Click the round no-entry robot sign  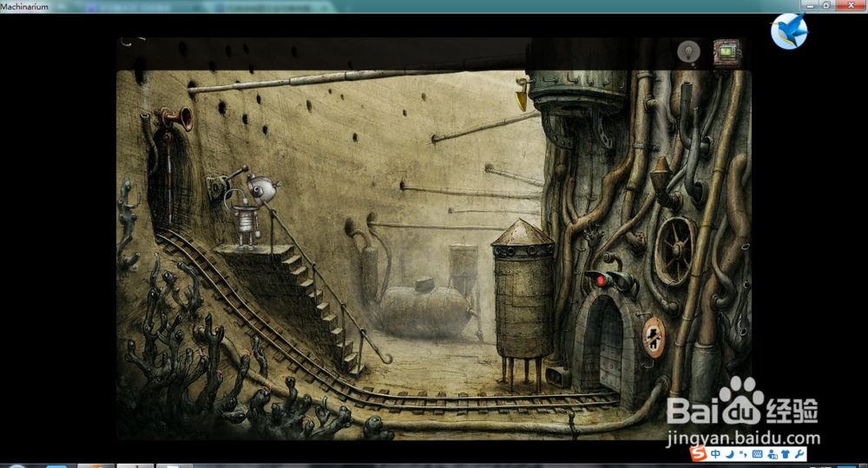(x=654, y=337)
